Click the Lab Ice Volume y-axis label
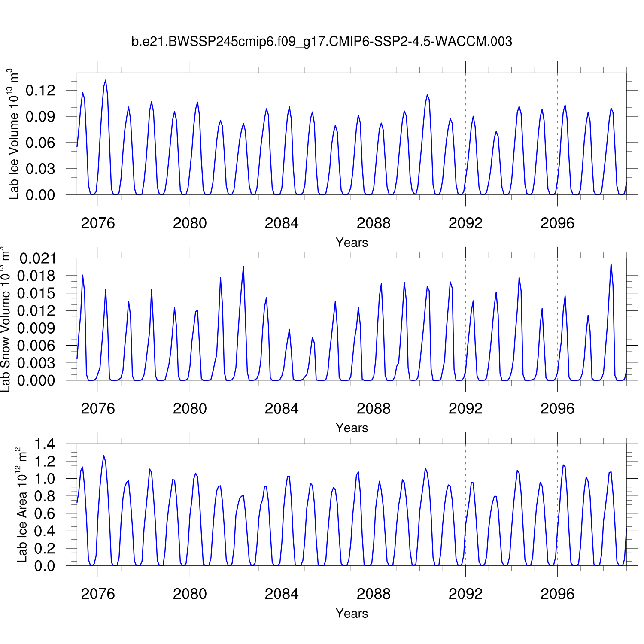 coord(14,134)
